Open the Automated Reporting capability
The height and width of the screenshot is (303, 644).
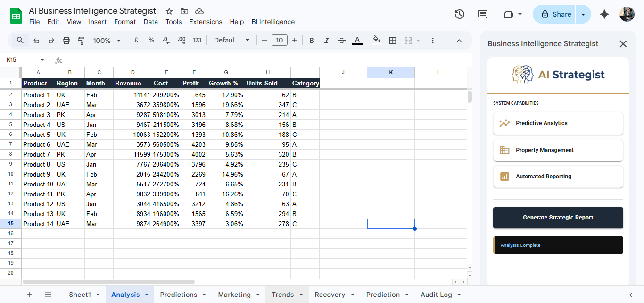click(558, 177)
